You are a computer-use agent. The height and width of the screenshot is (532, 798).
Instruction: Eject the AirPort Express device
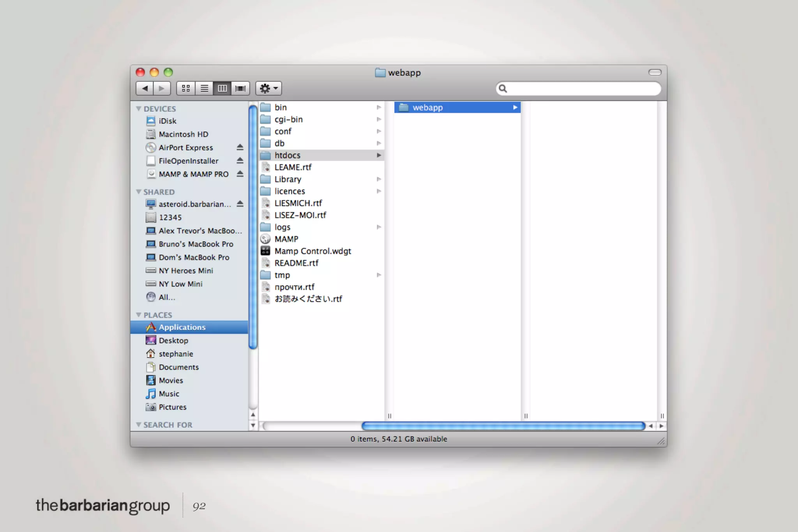pyautogui.click(x=240, y=147)
